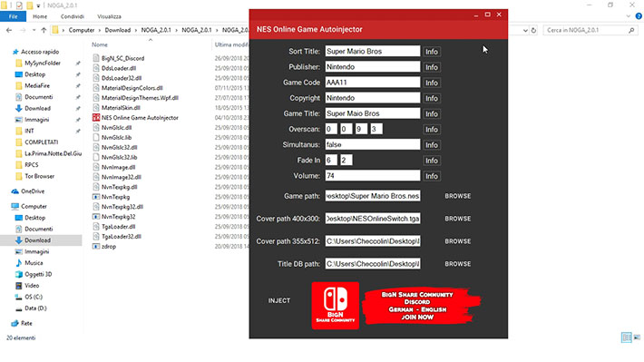Open MediaFire folder in sidebar
The height and width of the screenshot is (362, 644).
[x=37, y=86]
